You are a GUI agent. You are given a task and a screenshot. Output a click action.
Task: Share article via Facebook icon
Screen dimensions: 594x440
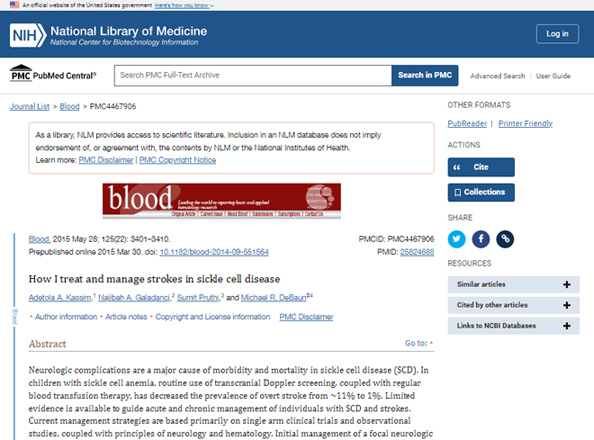tap(481, 239)
